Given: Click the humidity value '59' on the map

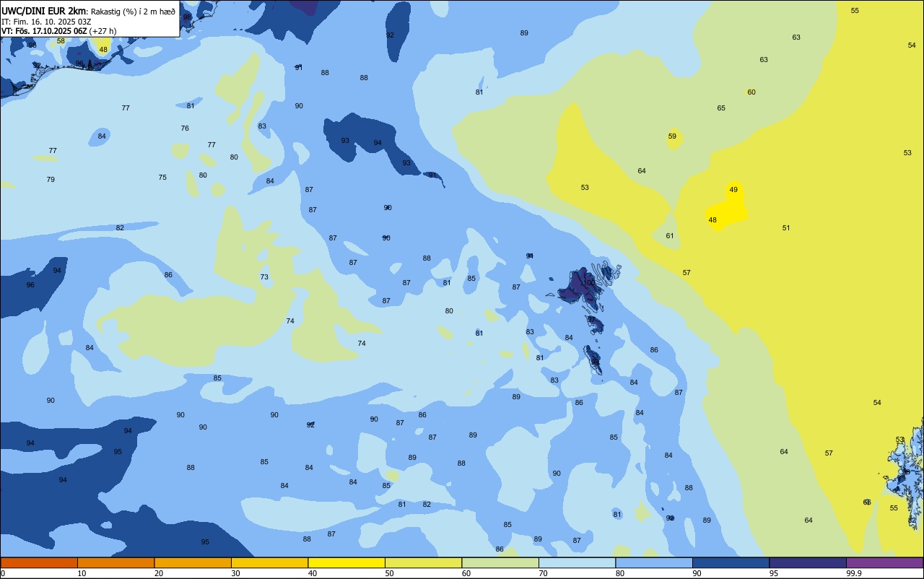Looking at the screenshot, I should click(x=672, y=136).
